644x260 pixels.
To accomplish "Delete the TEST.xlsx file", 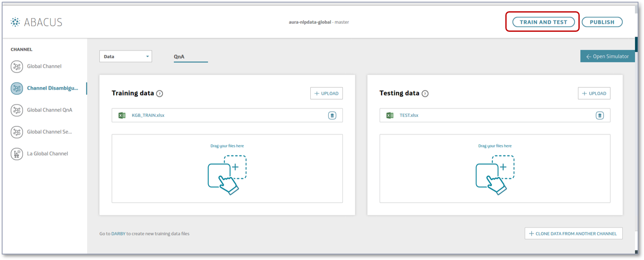I will pos(600,115).
